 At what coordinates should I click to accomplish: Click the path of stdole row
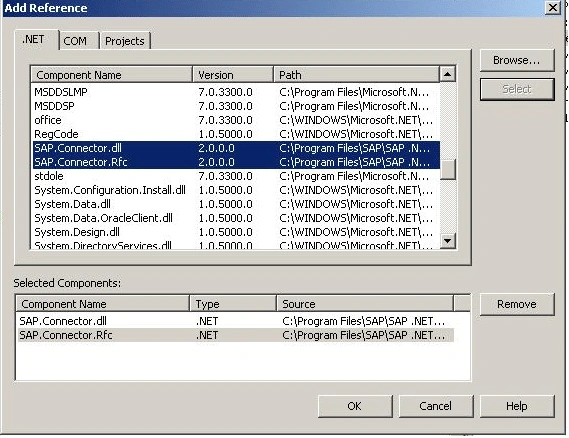point(354,176)
